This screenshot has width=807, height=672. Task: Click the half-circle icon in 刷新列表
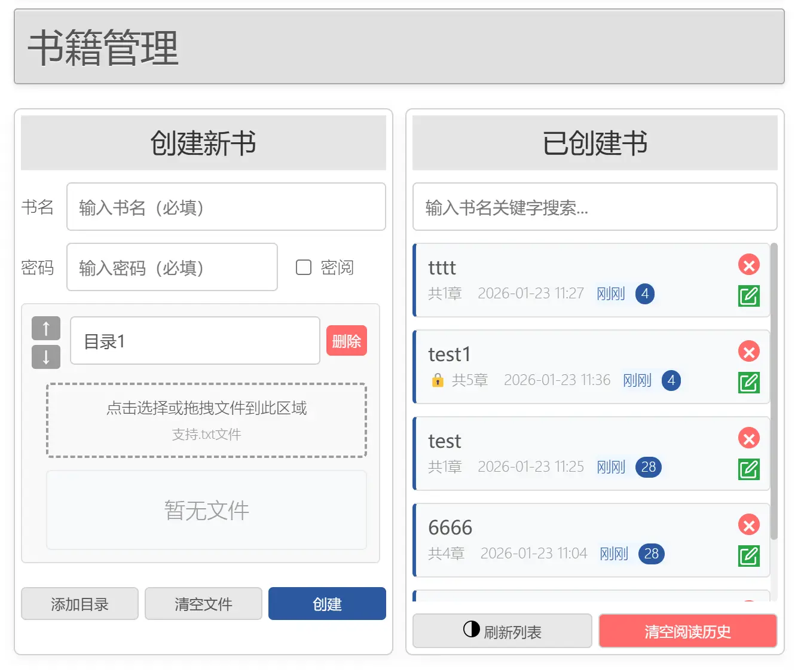click(x=472, y=629)
